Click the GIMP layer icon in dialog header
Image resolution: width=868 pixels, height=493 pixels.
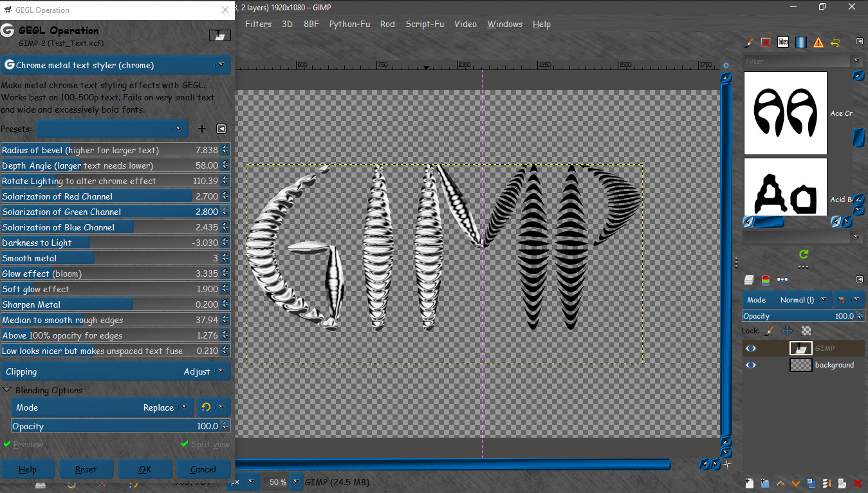click(x=220, y=35)
